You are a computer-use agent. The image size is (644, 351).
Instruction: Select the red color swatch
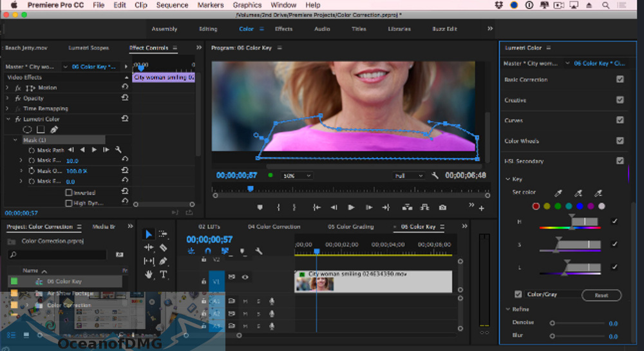click(x=536, y=207)
